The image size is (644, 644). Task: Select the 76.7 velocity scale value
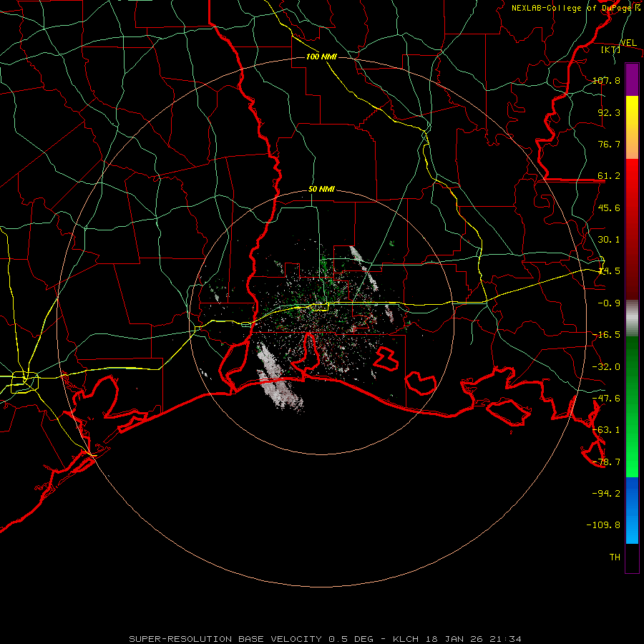coord(609,144)
